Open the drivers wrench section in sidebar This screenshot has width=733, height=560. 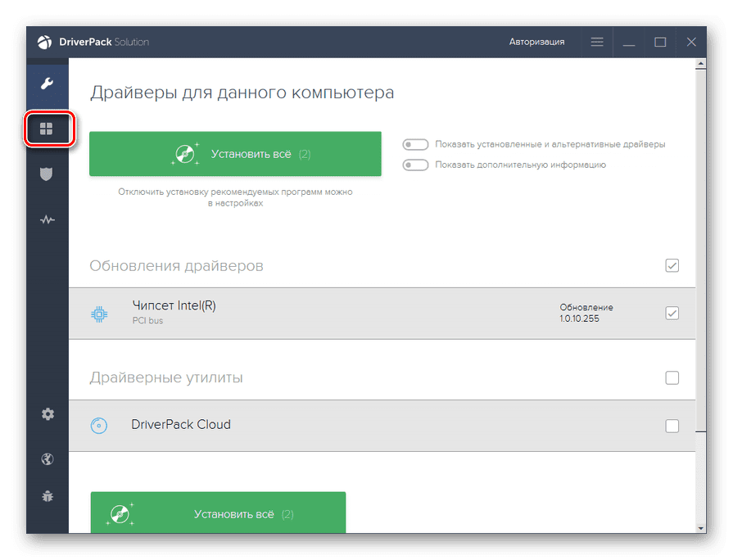click(47, 84)
